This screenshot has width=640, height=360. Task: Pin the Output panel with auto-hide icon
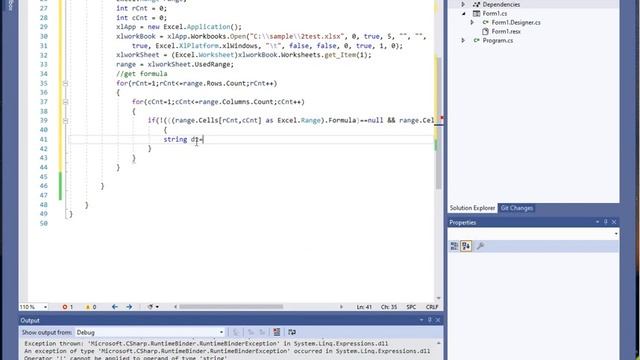click(430, 320)
